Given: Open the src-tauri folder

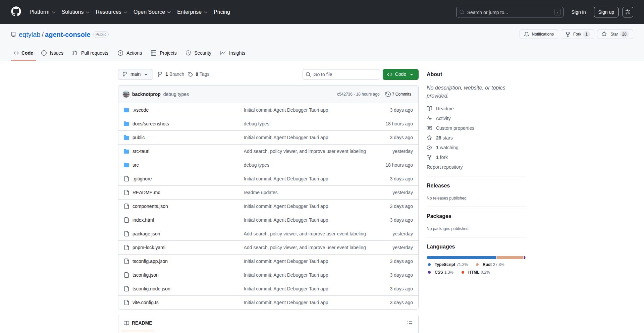Looking at the screenshot, I should 141,151.
